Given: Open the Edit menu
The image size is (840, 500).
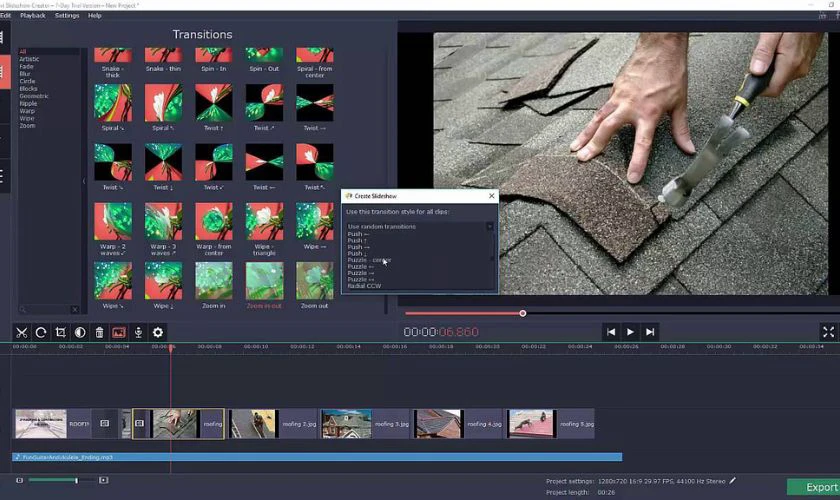Looking at the screenshot, I should tap(5, 16).
